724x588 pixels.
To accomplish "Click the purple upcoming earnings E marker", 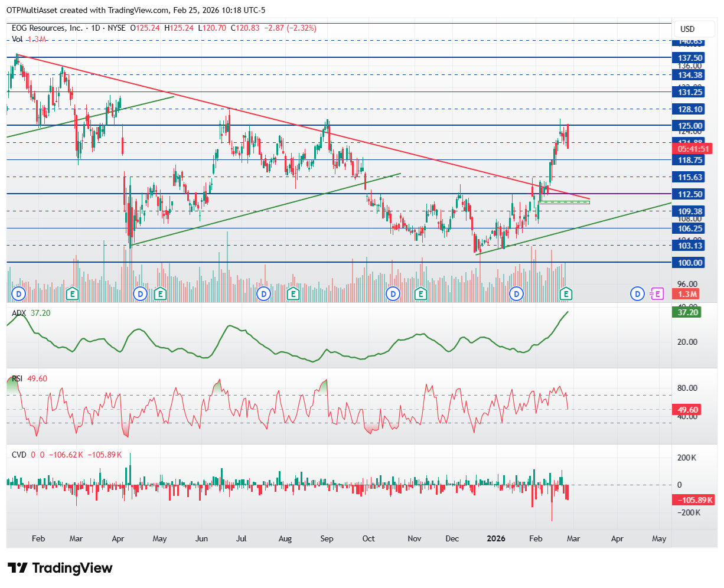I will 656,293.
